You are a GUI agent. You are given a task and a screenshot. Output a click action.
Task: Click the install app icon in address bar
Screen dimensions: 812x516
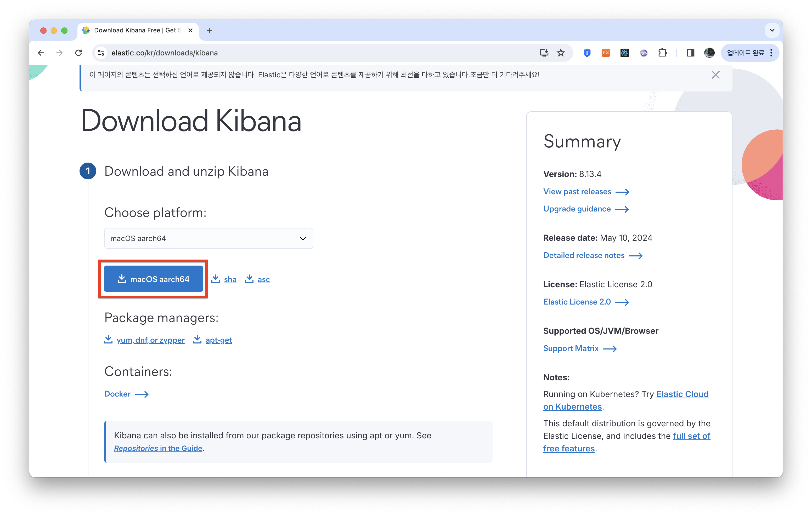544,53
